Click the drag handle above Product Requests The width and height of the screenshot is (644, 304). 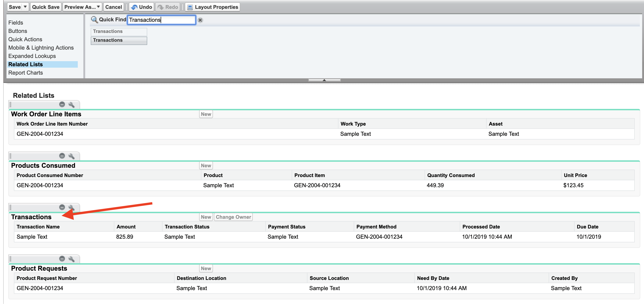pyautogui.click(x=10, y=259)
